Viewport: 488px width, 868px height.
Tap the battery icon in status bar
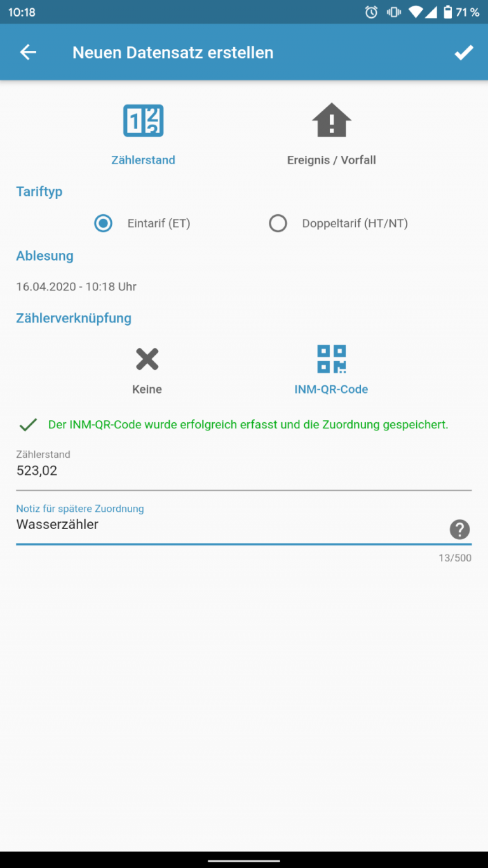(x=447, y=12)
